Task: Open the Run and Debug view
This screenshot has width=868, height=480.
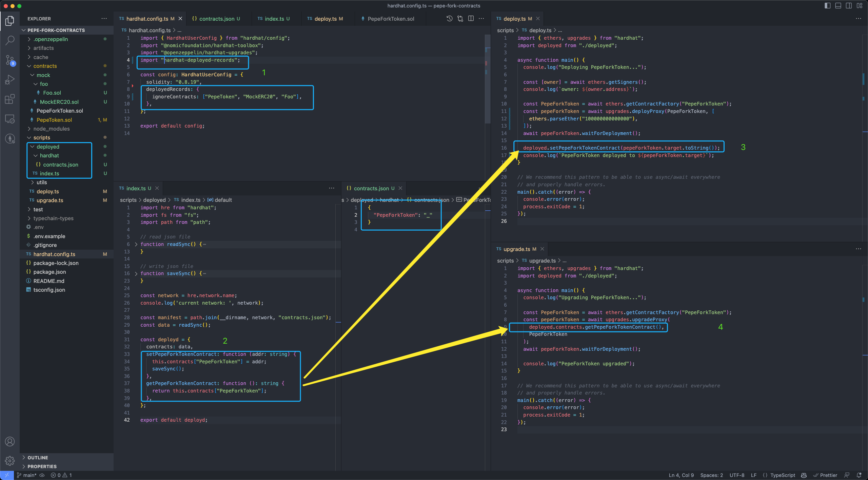Action: (10, 80)
